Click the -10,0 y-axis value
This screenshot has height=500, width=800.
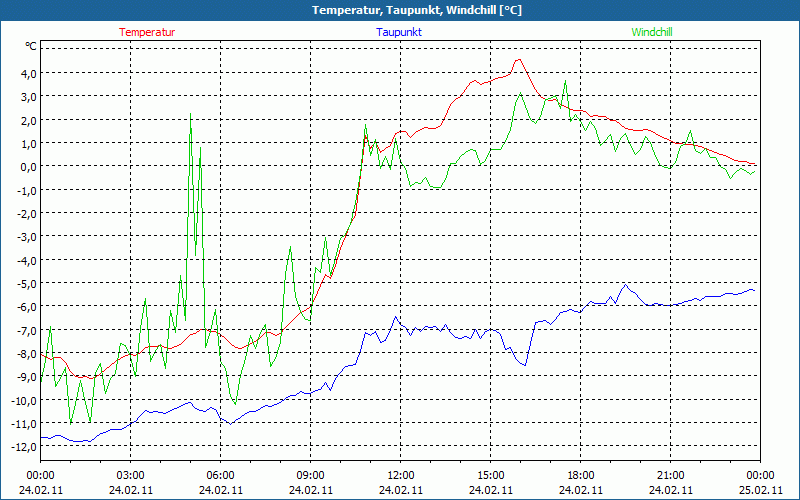pyautogui.click(x=24, y=400)
